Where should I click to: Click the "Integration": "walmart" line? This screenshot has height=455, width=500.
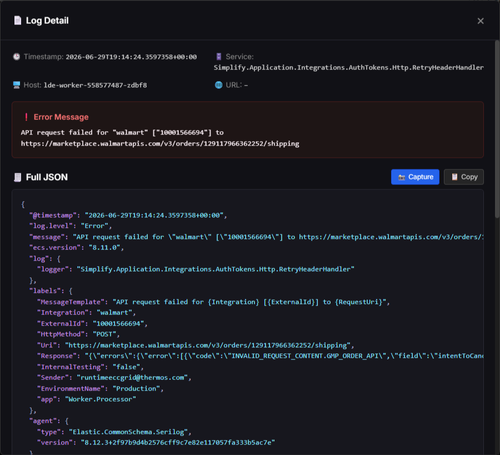87,313
